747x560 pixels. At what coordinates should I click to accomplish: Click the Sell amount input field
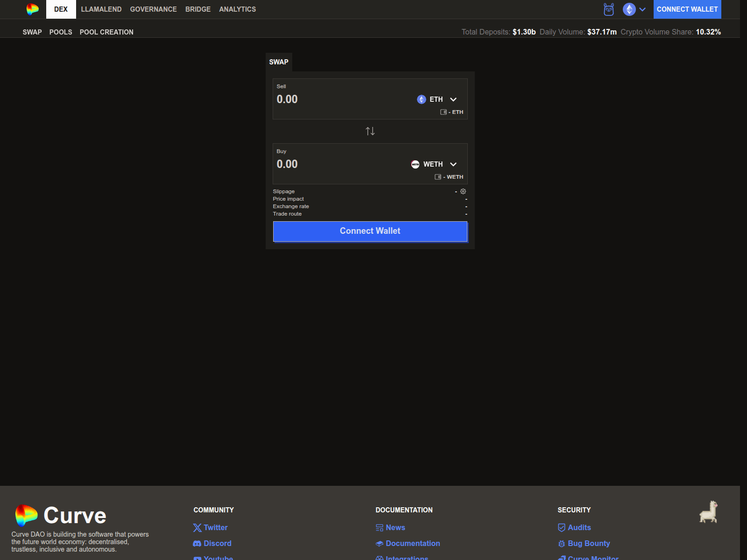click(343, 99)
